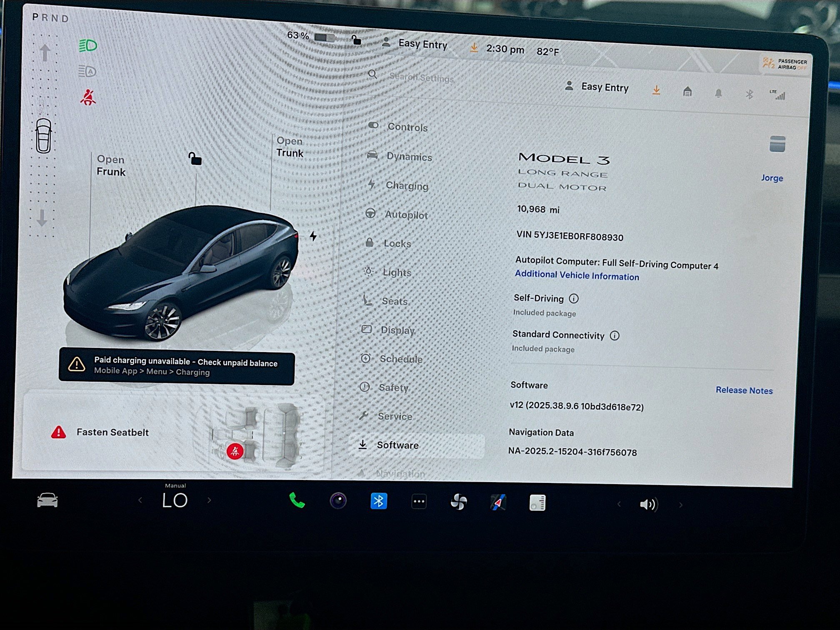The height and width of the screenshot is (630, 840).
Task: Open the fan climate icon
Action: pyautogui.click(x=459, y=502)
